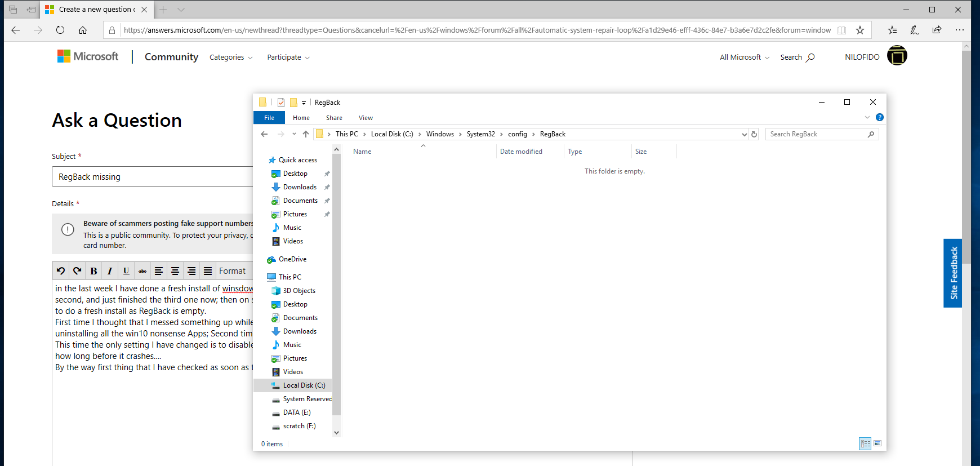This screenshot has height=466, width=980.
Task: Switch to Large icons view icon
Action: 877,443
